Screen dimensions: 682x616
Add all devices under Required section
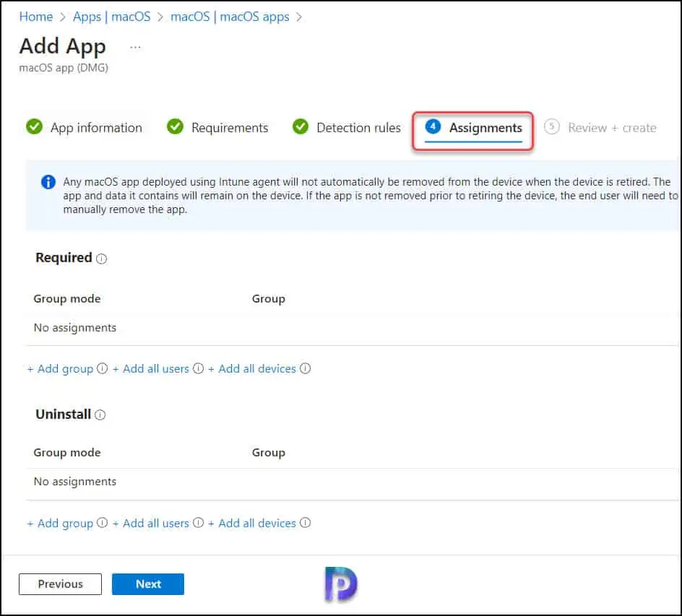coord(252,368)
